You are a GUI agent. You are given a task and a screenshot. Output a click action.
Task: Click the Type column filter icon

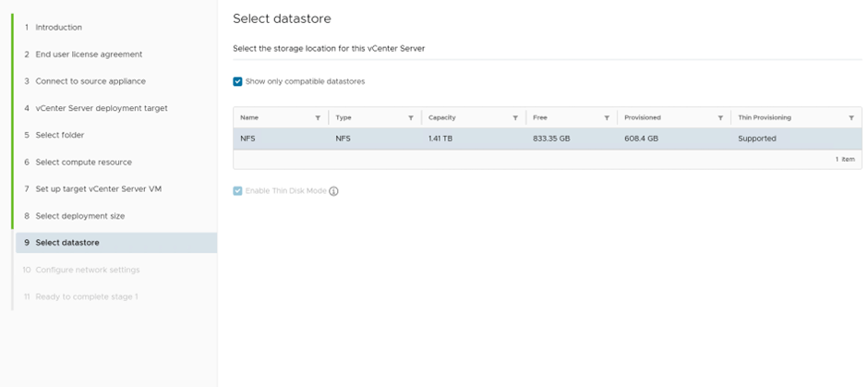(410, 118)
